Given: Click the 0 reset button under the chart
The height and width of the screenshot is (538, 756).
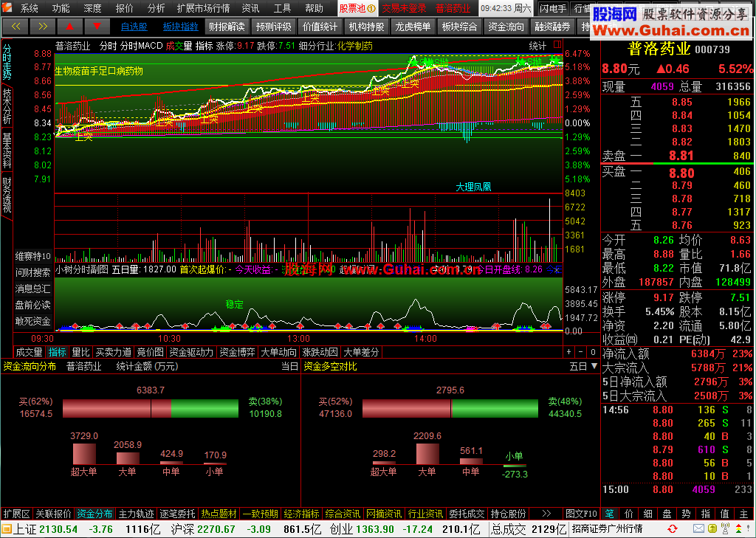Looking at the screenshot, I should click(593, 353).
